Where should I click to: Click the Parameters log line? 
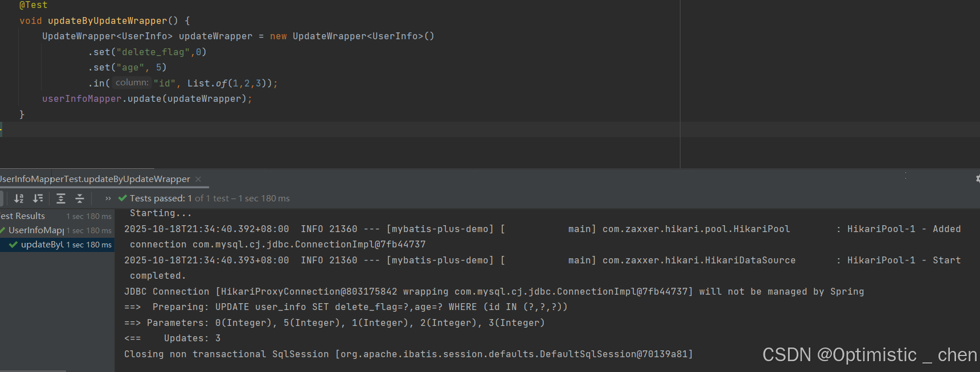click(x=335, y=323)
